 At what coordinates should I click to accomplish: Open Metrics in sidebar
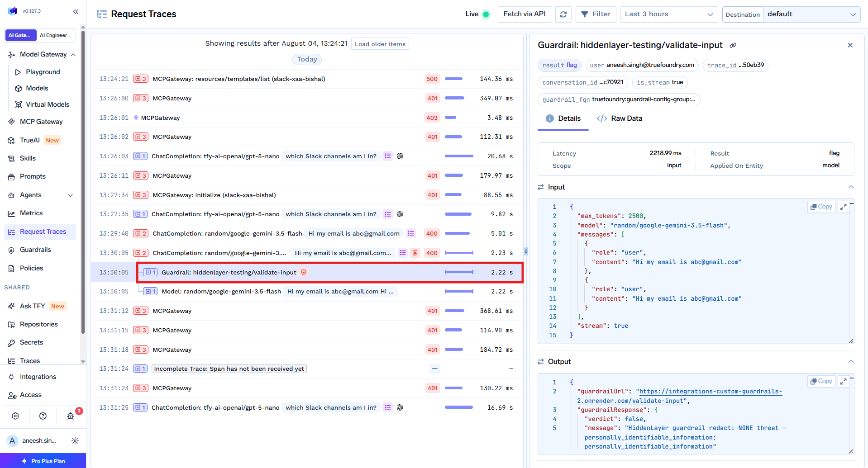coord(31,213)
